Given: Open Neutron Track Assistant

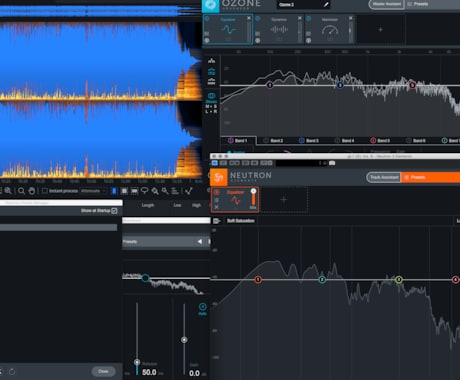Looking at the screenshot, I should tap(384, 177).
